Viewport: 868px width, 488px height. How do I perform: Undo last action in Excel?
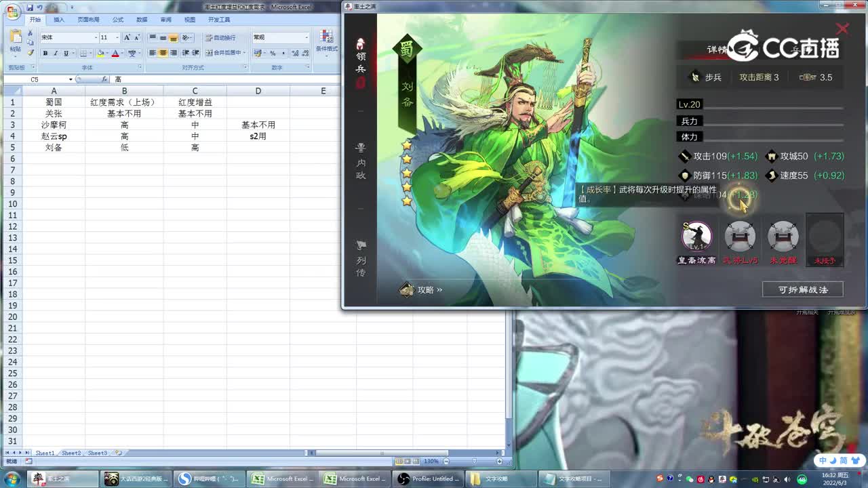[41, 7]
